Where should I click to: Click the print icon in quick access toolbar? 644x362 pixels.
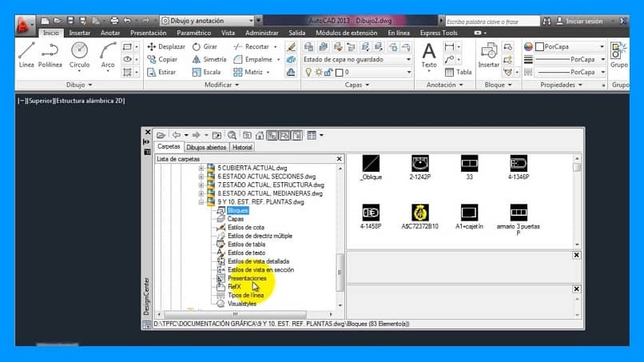[x=114, y=21]
